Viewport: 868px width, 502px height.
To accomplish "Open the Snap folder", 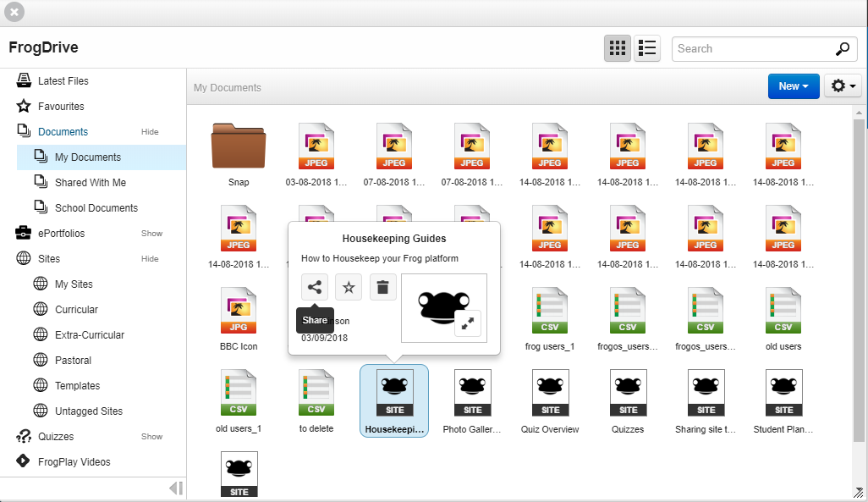I will (239, 155).
